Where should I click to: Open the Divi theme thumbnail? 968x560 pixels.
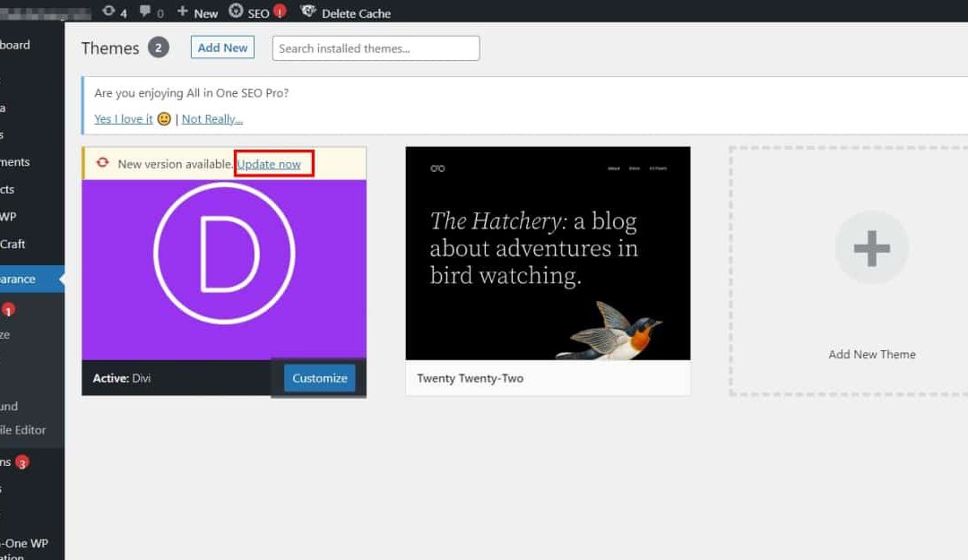point(223,270)
